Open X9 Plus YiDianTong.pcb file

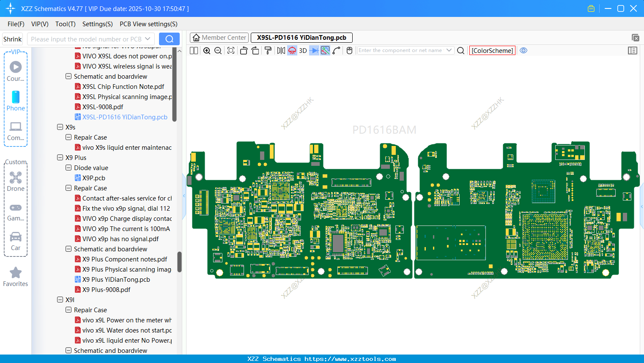click(x=116, y=280)
